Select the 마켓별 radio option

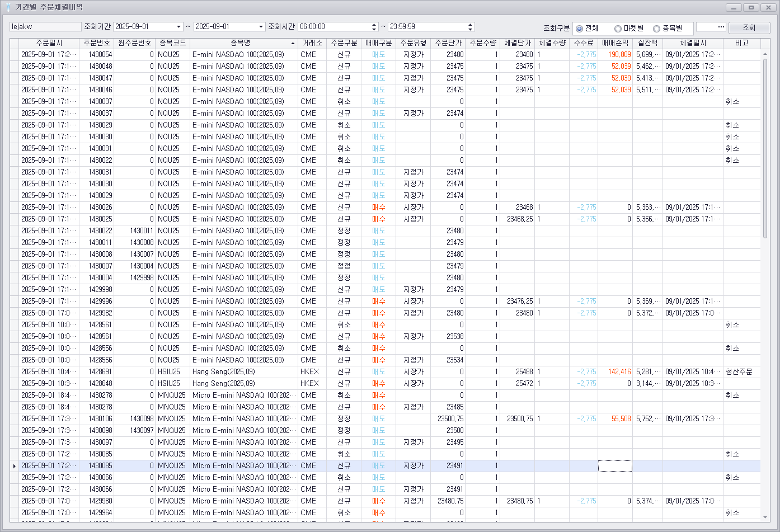pos(618,29)
